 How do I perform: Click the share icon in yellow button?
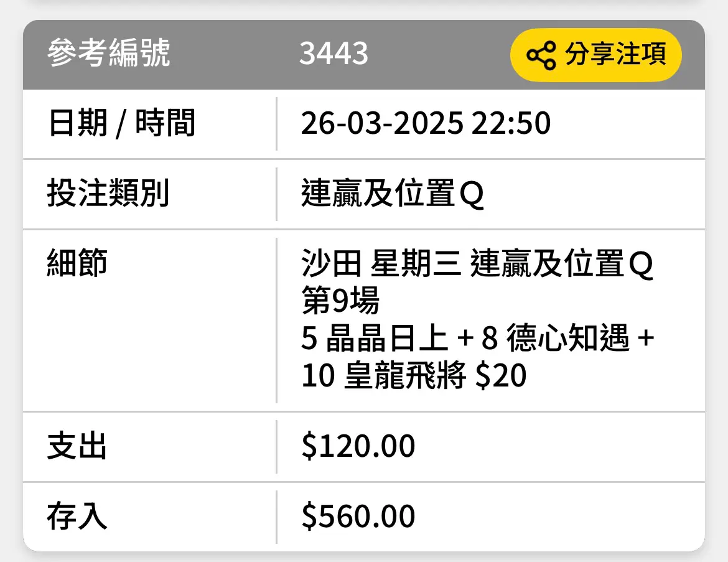pos(541,55)
